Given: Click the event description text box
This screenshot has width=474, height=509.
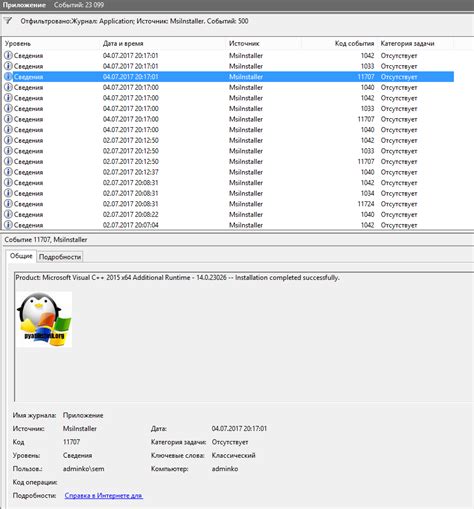Looking at the screenshot, I should (244, 337).
